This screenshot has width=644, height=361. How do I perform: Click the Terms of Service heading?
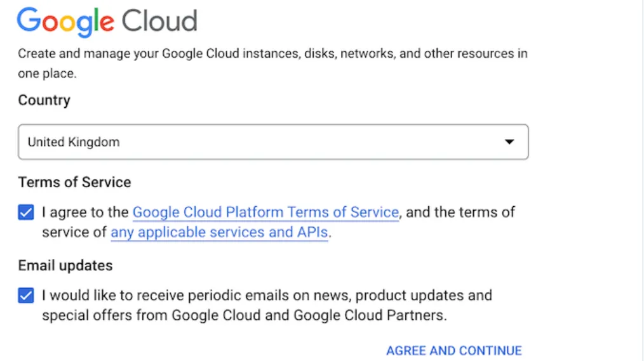[x=74, y=182]
